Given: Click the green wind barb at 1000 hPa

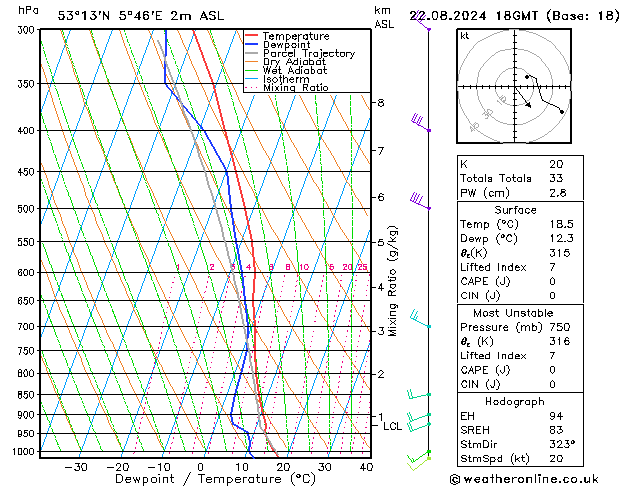Looking at the screenshot, I should [419, 456].
